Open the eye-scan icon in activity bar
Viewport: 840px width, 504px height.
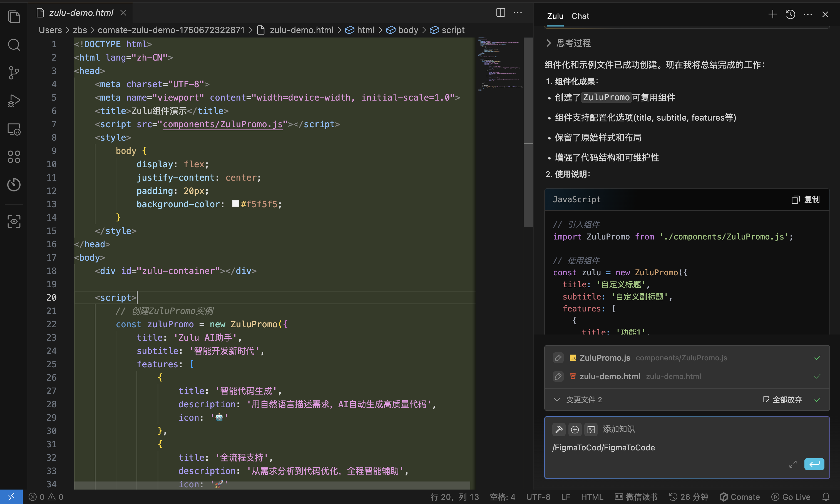(14, 221)
